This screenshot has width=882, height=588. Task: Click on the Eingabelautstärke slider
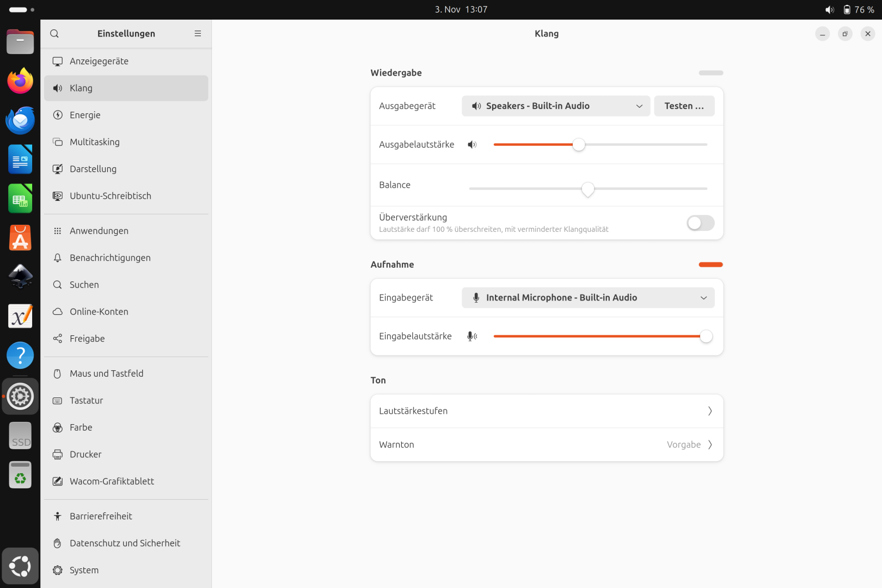tap(601, 336)
